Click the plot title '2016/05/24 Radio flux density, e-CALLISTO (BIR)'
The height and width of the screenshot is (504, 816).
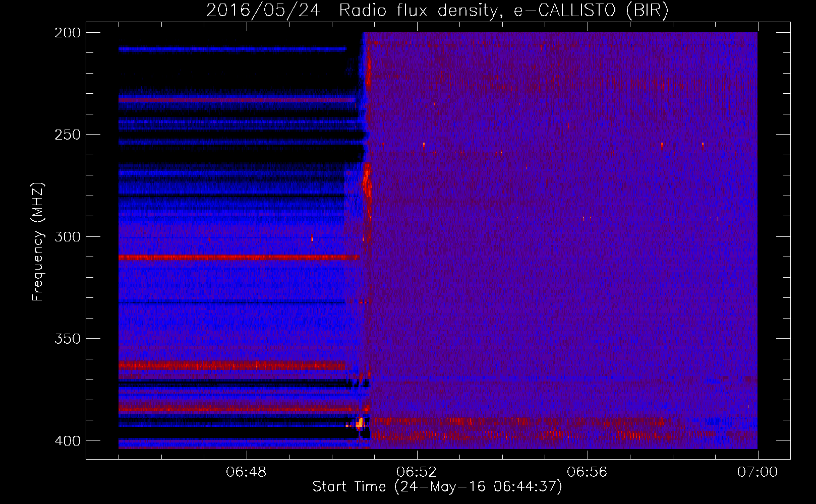(437, 11)
